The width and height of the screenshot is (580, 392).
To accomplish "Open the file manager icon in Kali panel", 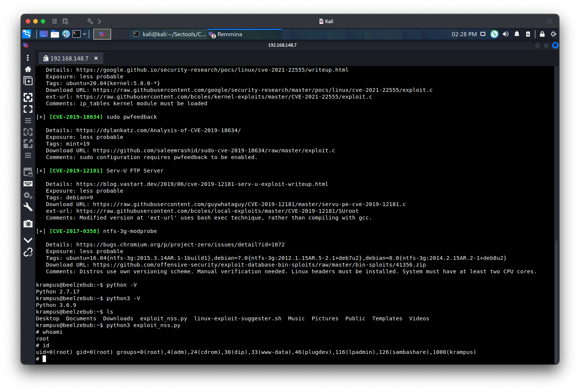I will click(x=55, y=34).
